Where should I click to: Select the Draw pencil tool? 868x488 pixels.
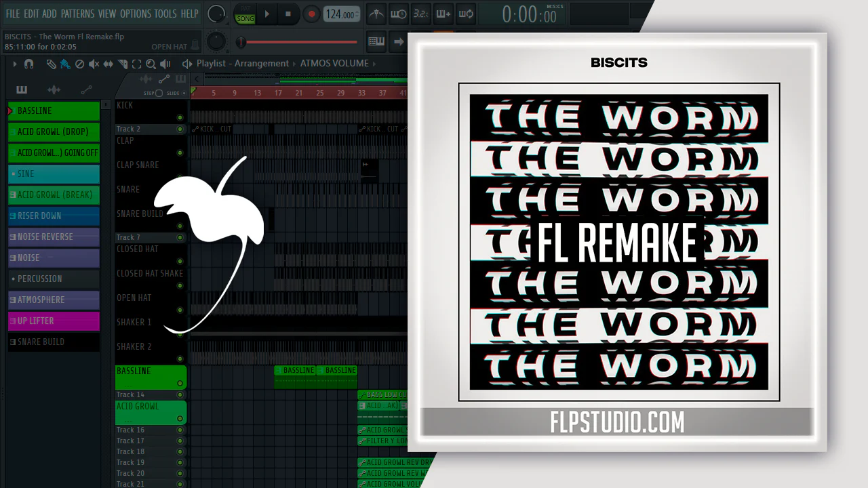51,64
